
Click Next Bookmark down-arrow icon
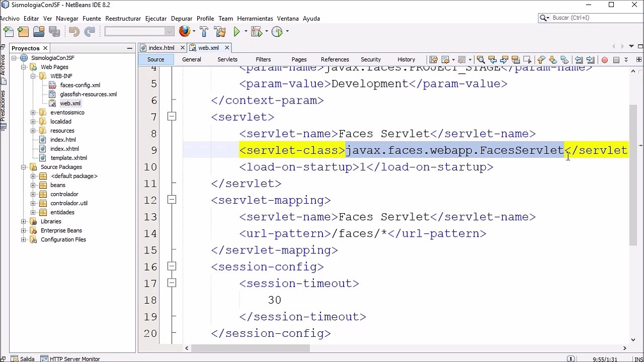pos(552,59)
